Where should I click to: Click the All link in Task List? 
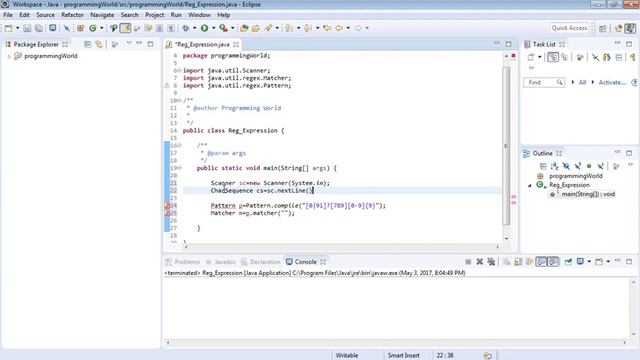tap(582, 82)
